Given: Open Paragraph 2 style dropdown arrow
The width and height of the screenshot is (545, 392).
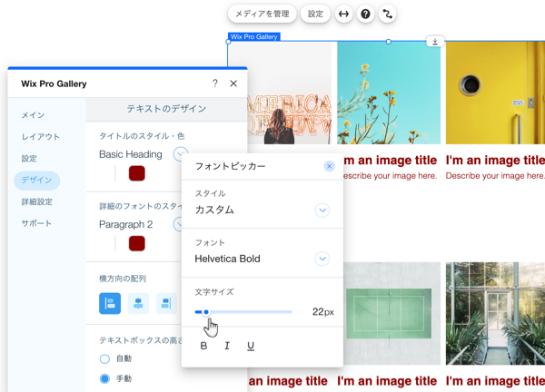Looking at the screenshot, I should pos(178,224).
